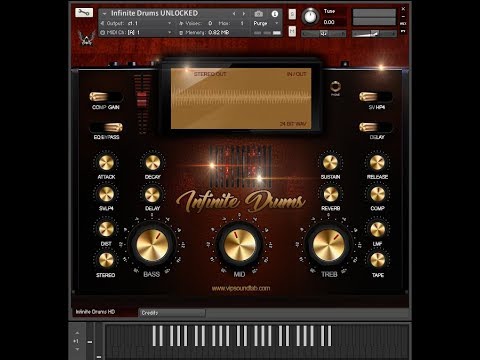Viewport: 480px width, 360px height.
Task: Click the S solo button
Action: point(292,14)
